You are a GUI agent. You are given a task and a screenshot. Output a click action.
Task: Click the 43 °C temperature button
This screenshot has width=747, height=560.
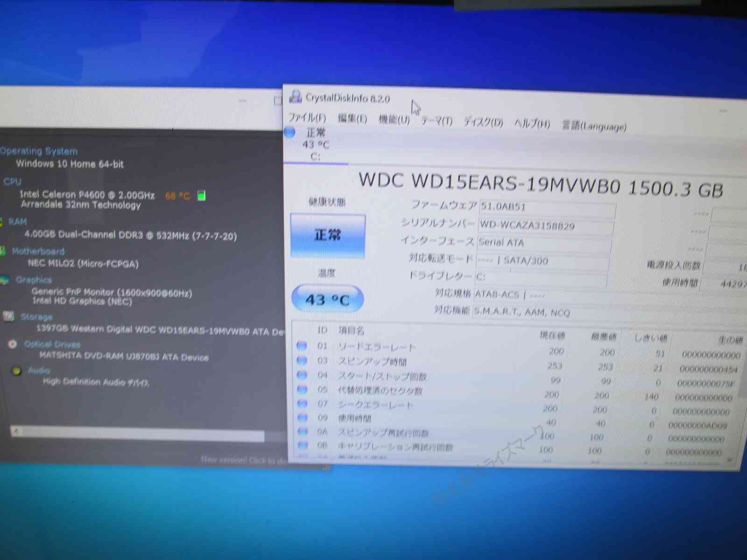click(x=327, y=299)
